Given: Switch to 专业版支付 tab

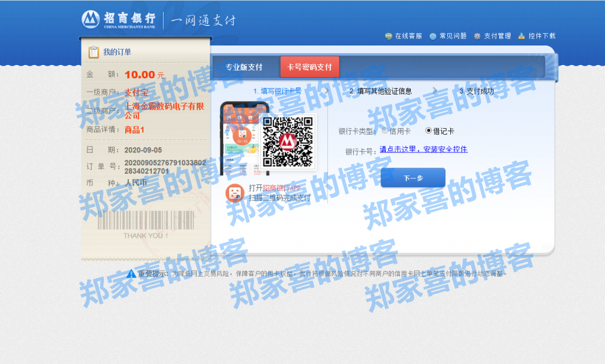Looking at the screenshot, I should (x=244, y=67).
